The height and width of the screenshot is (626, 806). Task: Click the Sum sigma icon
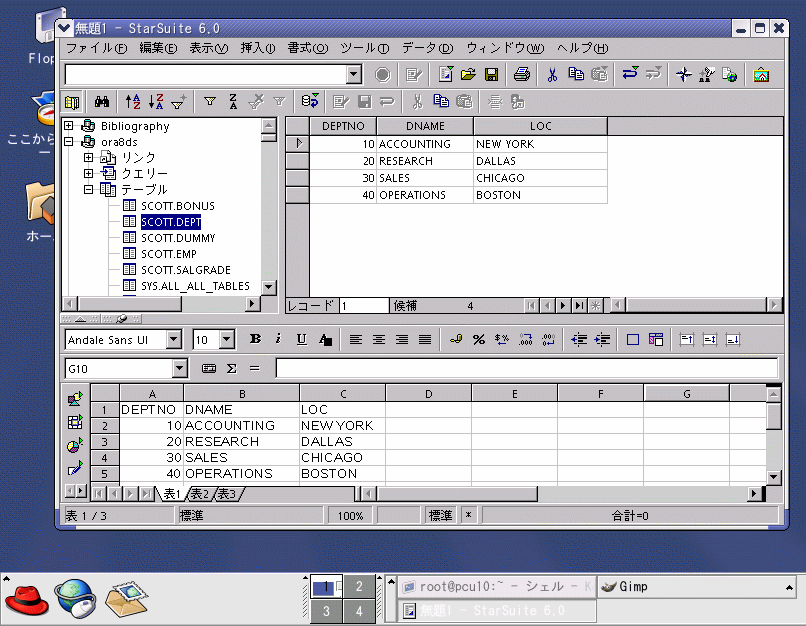pyautogui.click(x=232, y=369)
